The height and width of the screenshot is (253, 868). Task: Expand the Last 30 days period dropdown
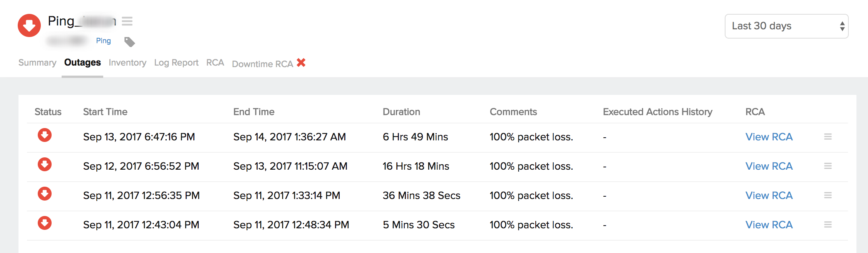click(x=786, y=26)
